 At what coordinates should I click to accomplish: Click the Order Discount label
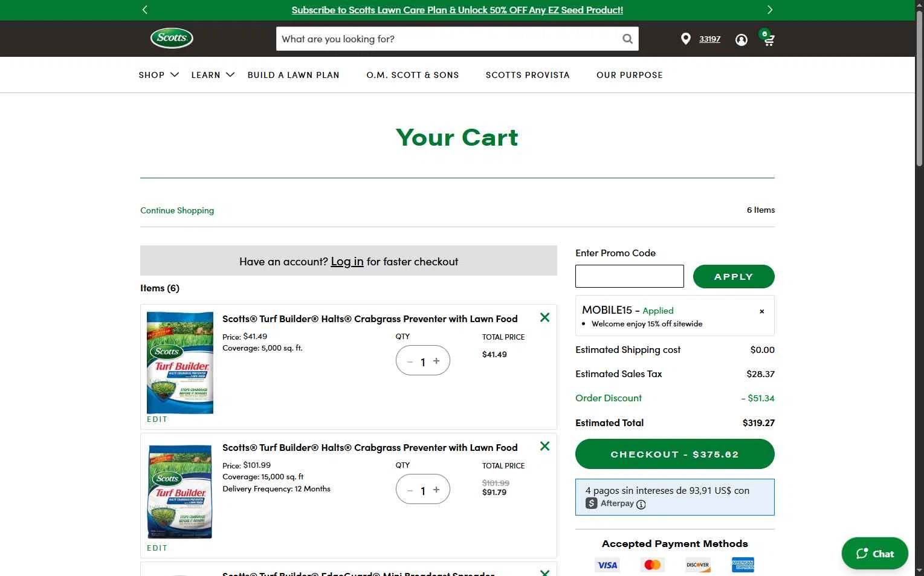point(609,398)
